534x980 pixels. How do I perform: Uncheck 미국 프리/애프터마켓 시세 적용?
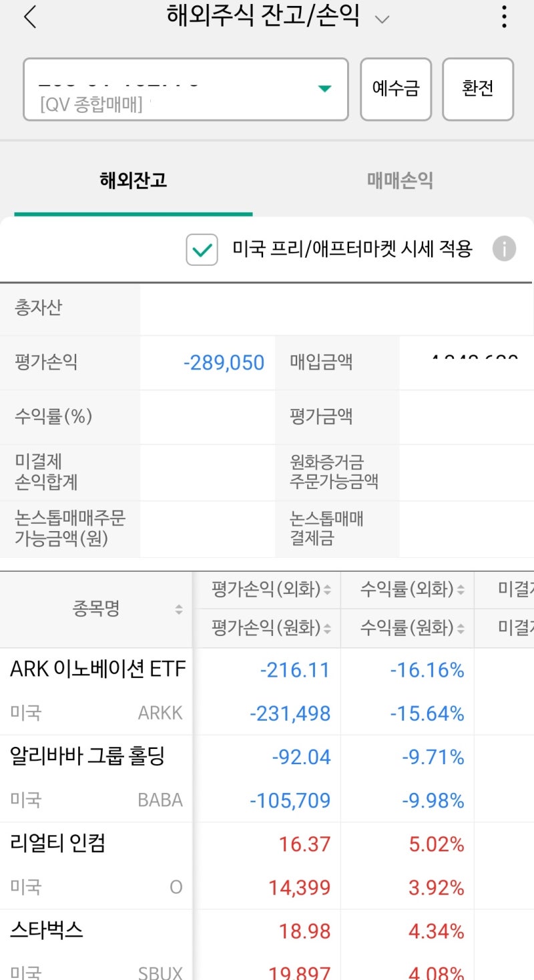pos(202,249)
